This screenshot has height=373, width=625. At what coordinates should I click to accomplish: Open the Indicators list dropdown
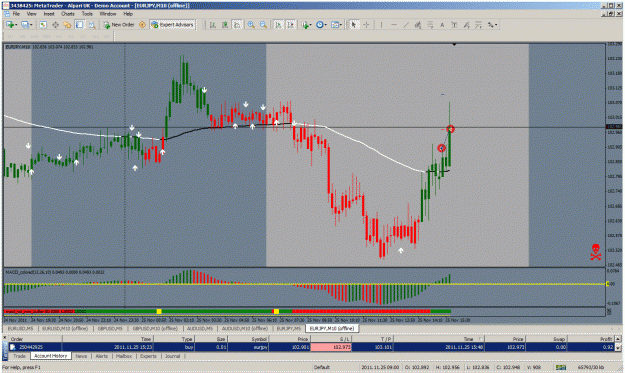tap(306, 25)
